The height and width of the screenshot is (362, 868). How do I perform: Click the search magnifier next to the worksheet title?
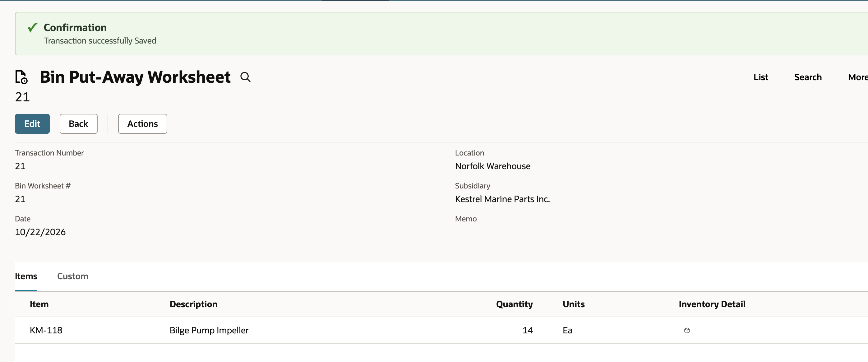tap(245, 77)
